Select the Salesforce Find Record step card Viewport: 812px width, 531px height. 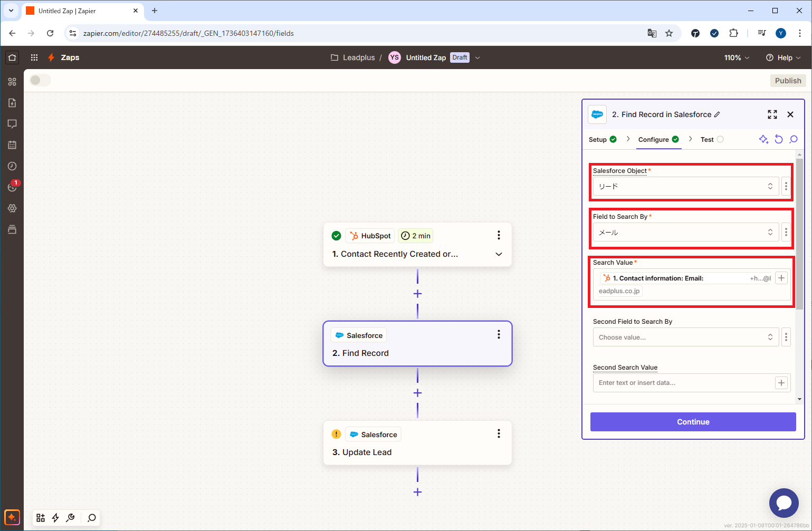point(417,343)
